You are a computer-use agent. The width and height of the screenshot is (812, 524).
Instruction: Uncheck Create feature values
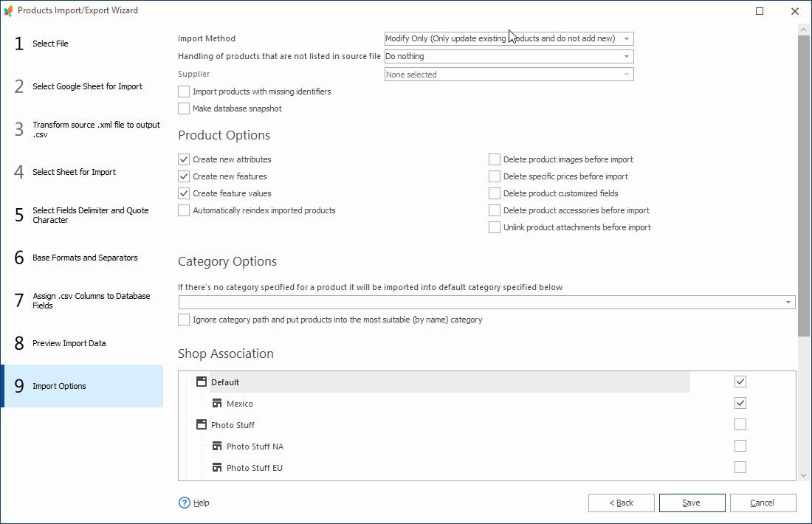184,193
